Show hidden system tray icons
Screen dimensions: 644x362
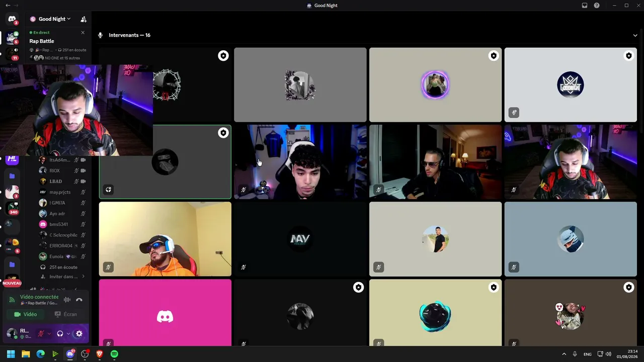564,354
